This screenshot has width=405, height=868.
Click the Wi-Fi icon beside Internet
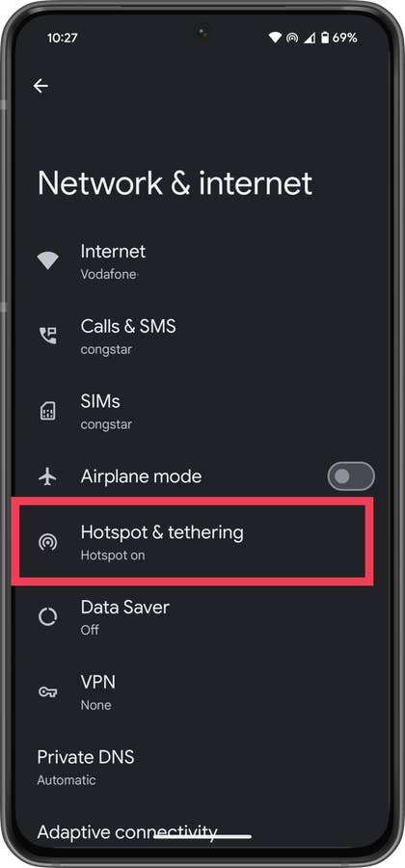pyautogui.click(x=47, y=260)
